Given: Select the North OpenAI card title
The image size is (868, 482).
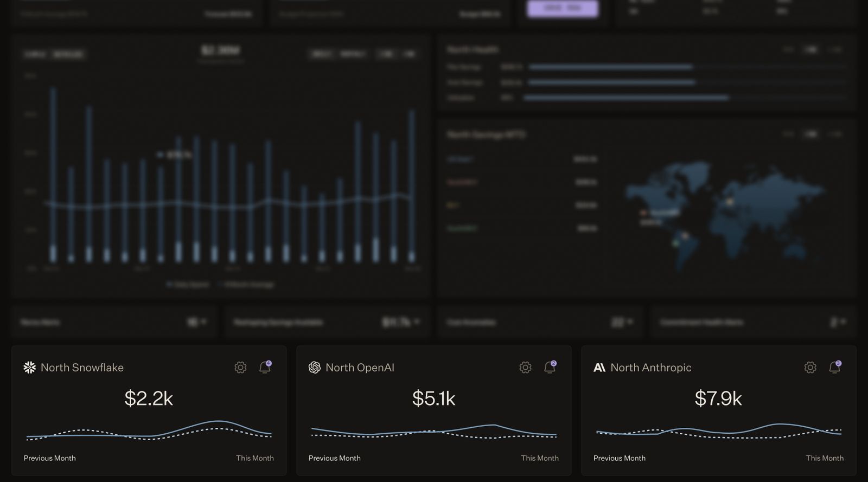Looking at the screenshot, I should pyautogui.click(x=360, y=368).
